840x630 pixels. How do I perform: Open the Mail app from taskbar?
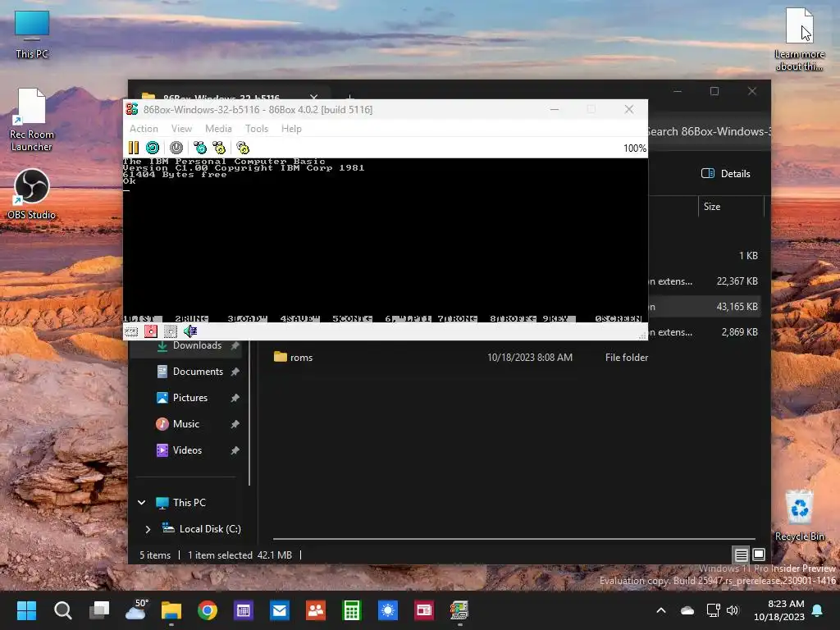pos(280,610)
